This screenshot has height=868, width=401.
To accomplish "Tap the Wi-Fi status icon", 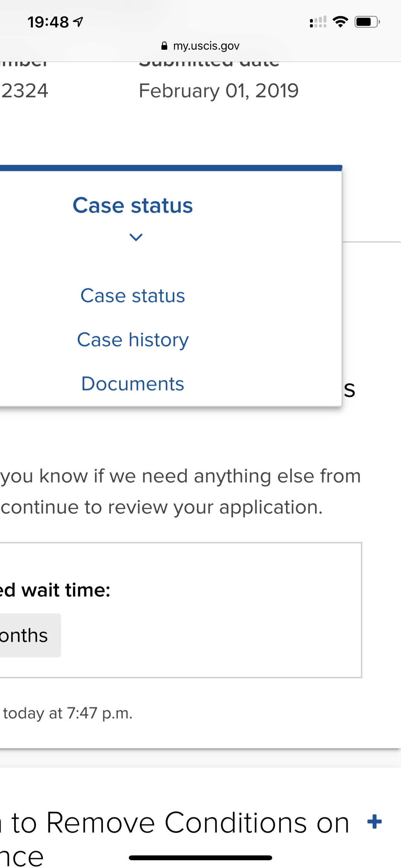I will pyautogui.click(x=340, y=22).
